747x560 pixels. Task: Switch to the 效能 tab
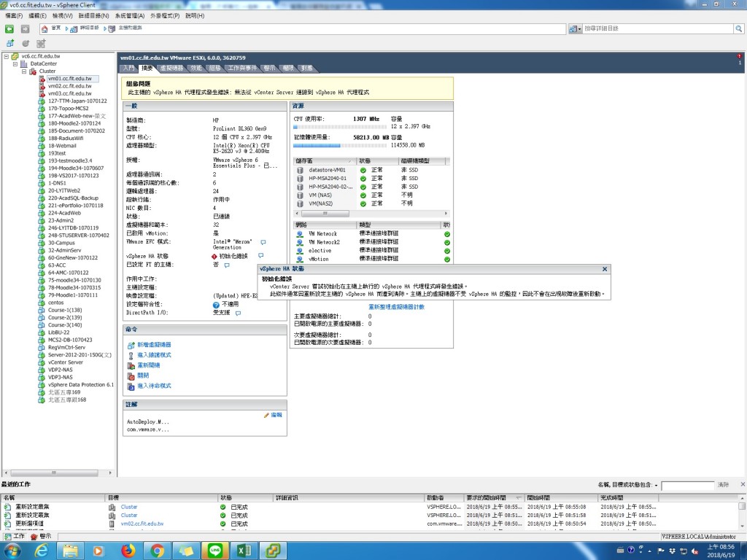coord(196,68)
